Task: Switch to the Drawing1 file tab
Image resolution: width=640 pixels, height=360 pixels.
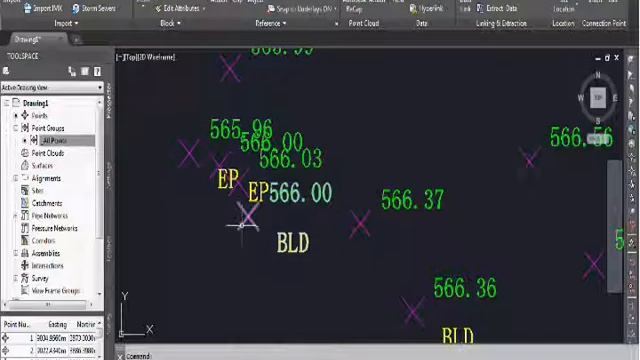Action: point(36,39)
